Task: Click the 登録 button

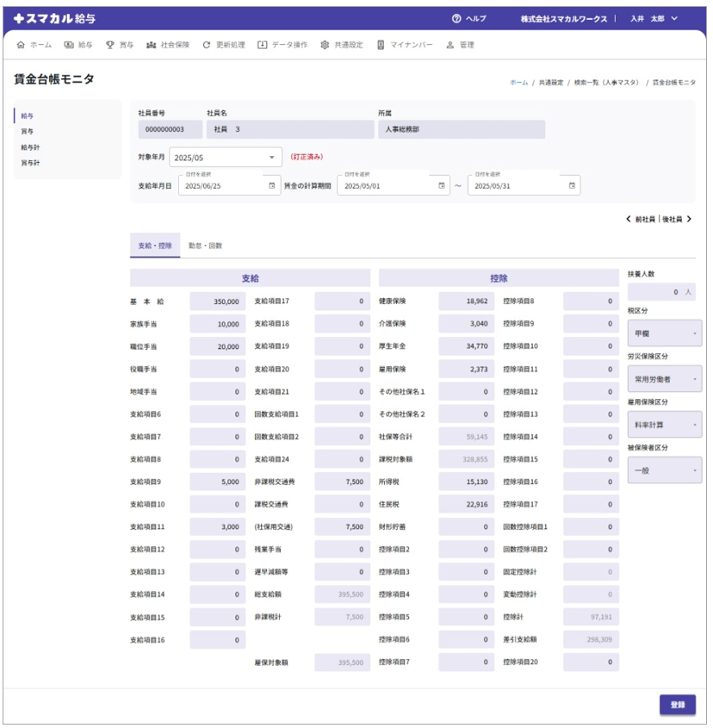Action: tap(677, 705)
